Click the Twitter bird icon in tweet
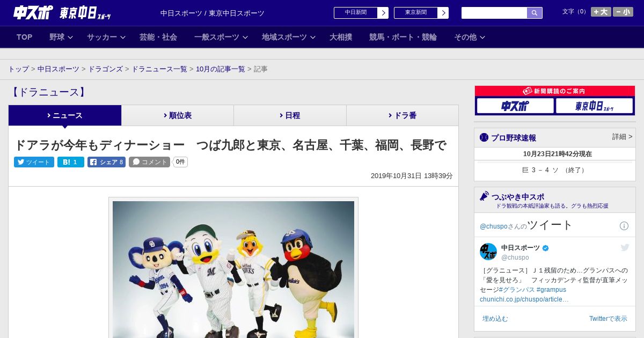Screen dimensions: 644x338 point(625,247)
